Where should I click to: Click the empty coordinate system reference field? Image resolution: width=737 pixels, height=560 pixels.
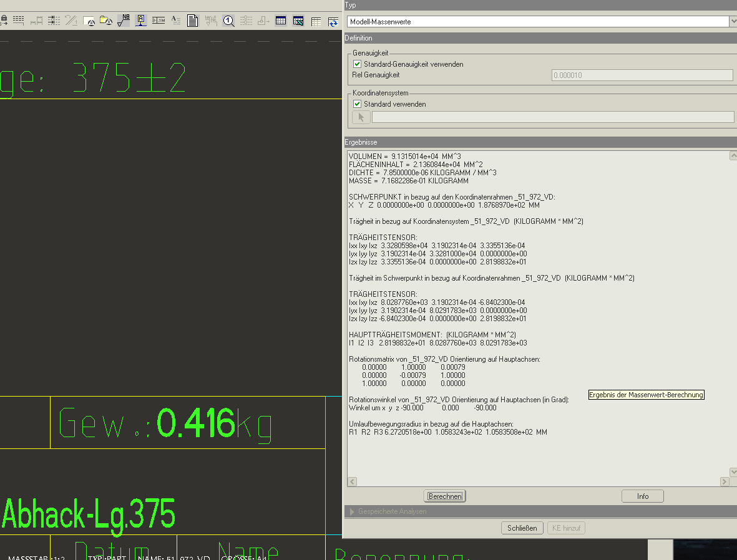coord(553,117)
